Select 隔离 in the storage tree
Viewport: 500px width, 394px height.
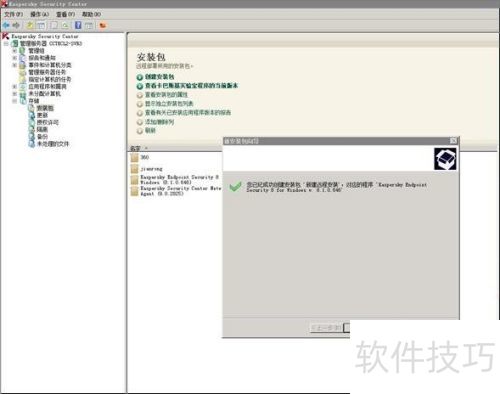click(42, 129)
